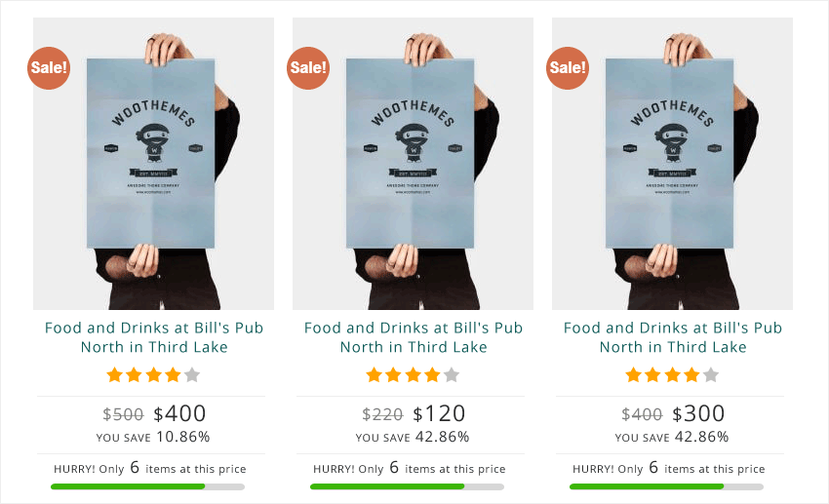Click the gray star on third product rating
Image resolution: width=829 pixels, height=504 pixels.
(711, 375)
